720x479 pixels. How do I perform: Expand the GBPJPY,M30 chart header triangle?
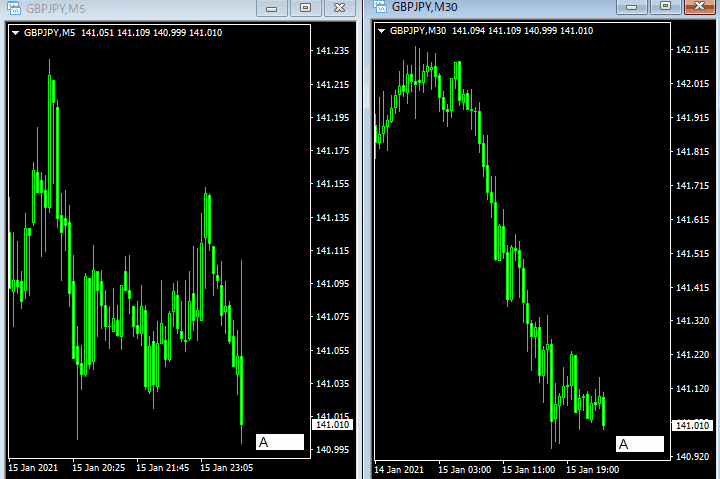pyautogui.click(x=381, y=31)
